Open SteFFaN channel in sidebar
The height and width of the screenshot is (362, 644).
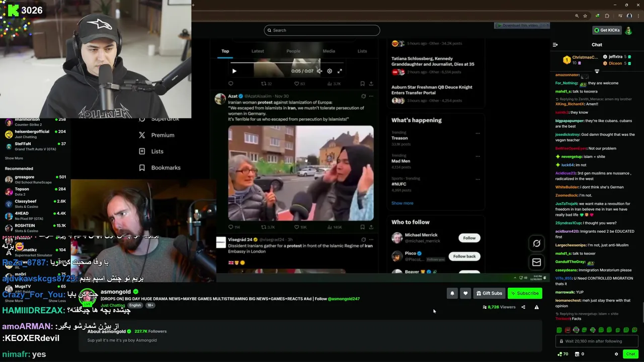click(x=35, y=146)
